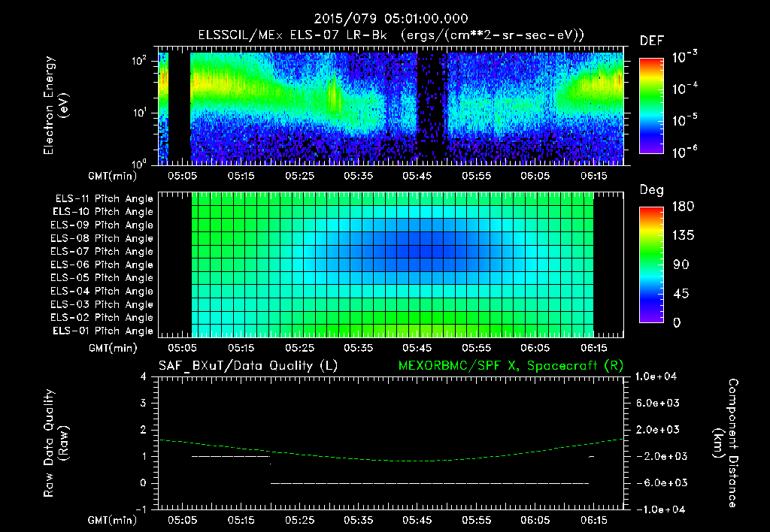This screenshot has height=532, width=770.
Task: Select the ELS-03 Pitch Angle row label
Action: [x=102, y=305]
